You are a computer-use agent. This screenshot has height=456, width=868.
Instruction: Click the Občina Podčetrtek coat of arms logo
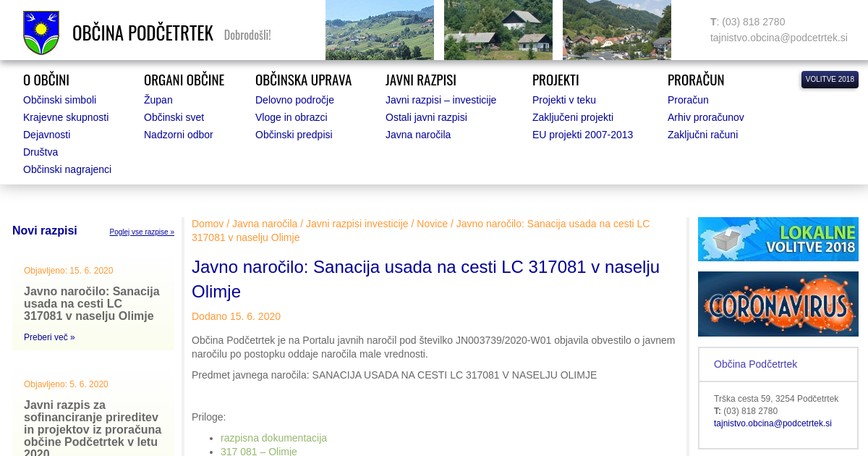point(41,33)
